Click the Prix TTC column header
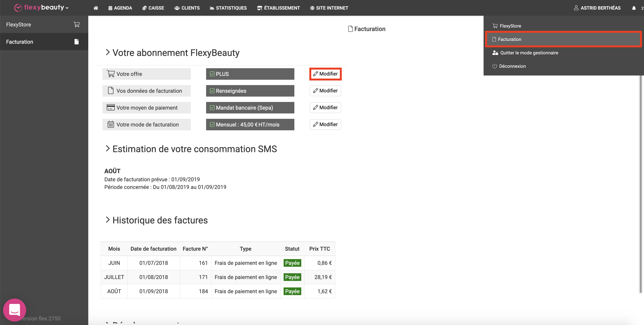This screenshot has height=325, width=644. (320, 249)
